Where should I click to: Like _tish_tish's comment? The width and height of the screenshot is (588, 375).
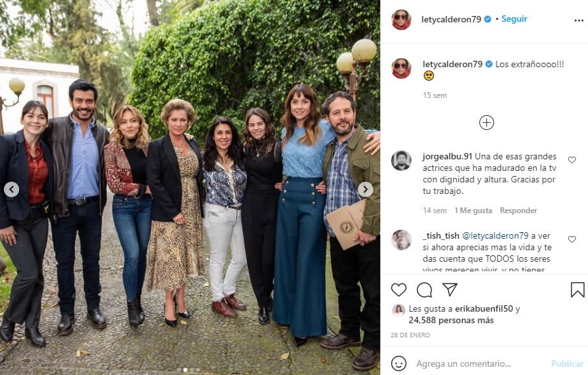tap(572, 239)
